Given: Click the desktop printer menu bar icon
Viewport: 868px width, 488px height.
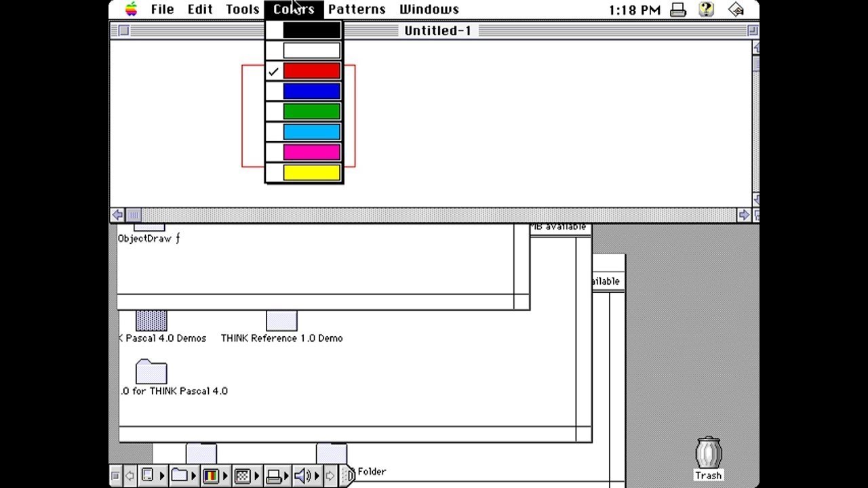Looking at the screenshot, I should (x=678, y=9).
